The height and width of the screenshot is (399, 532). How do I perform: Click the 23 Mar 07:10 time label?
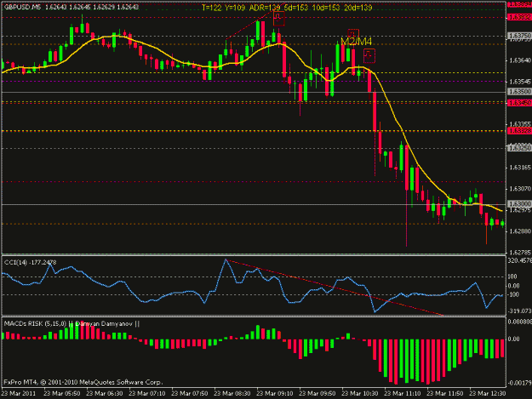click(x=147, y=393)
